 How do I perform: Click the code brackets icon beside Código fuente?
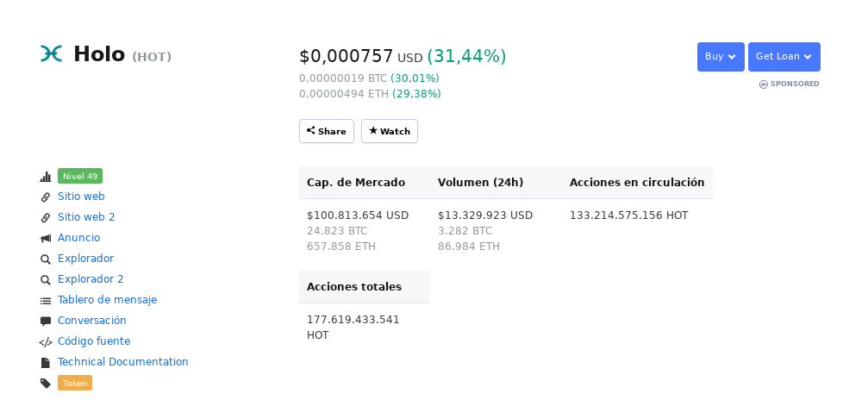(46, 342)
